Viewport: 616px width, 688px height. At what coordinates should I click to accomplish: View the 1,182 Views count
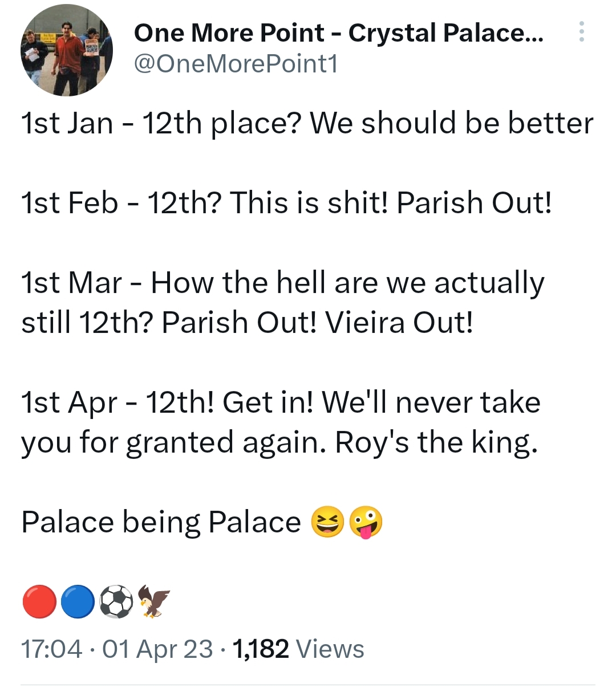tap(298, 649)
